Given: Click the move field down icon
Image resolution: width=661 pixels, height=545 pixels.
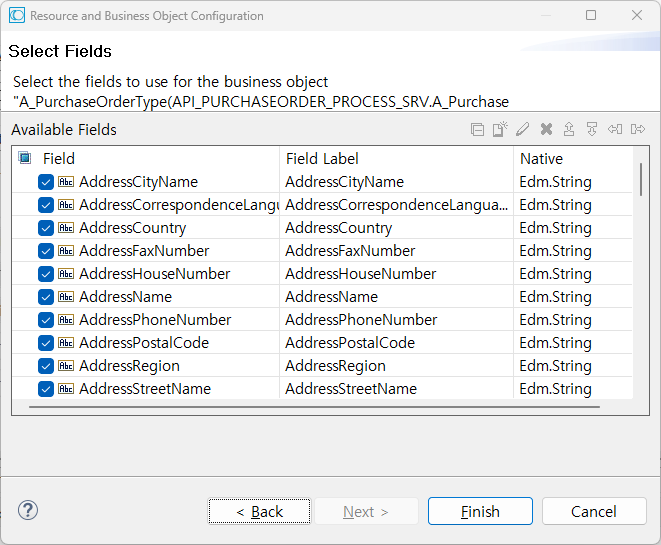Looking at the screenshot, I should pyautogui.click(x=592, y=129).
